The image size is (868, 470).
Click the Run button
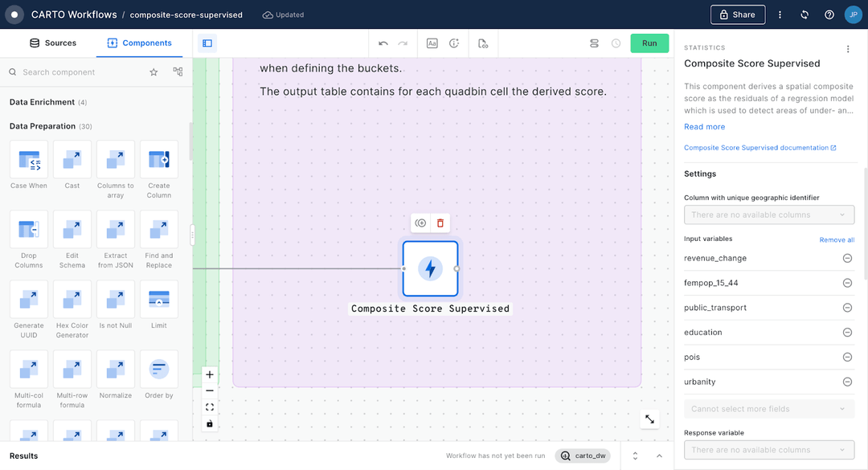[x=649, y=43]
